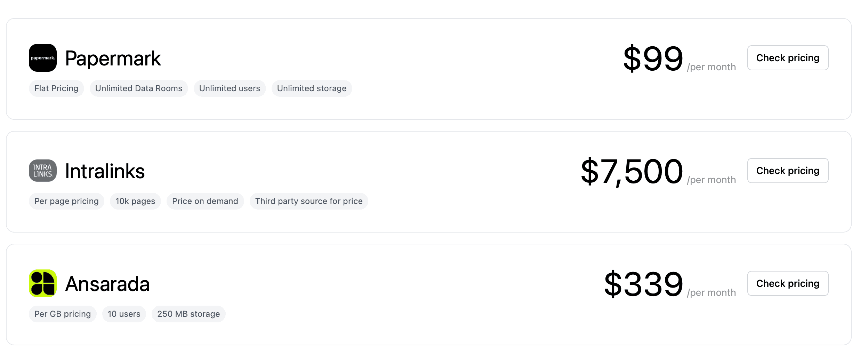Click the Papermark product name heading
868x353 pixels.
click(113, 57)
